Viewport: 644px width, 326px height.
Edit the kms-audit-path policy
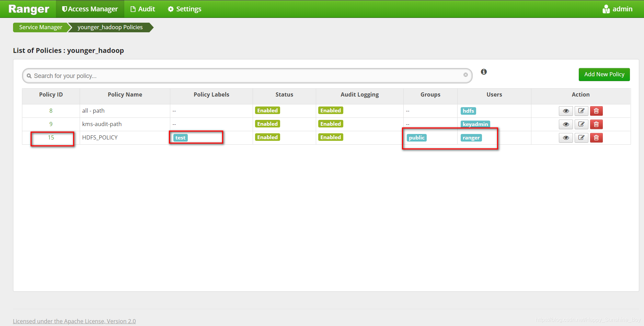tap(581, 124)
